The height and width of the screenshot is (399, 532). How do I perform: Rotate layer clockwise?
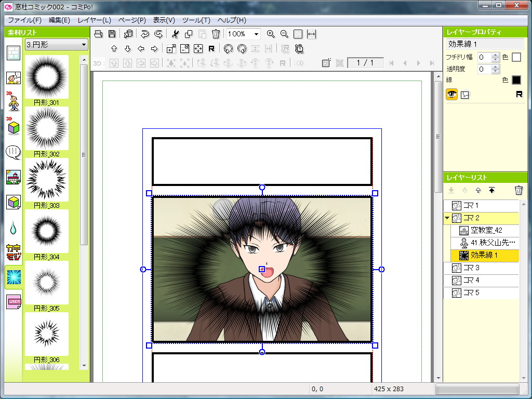tap(242, 49)
